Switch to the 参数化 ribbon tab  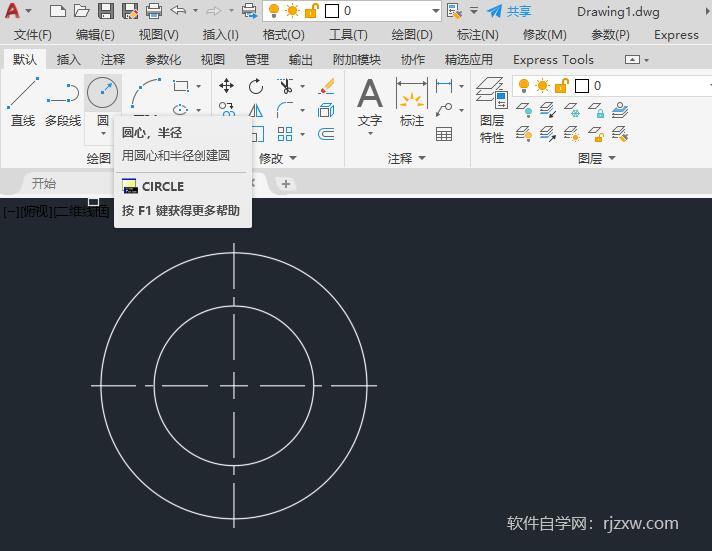click(x=163, y=60)
